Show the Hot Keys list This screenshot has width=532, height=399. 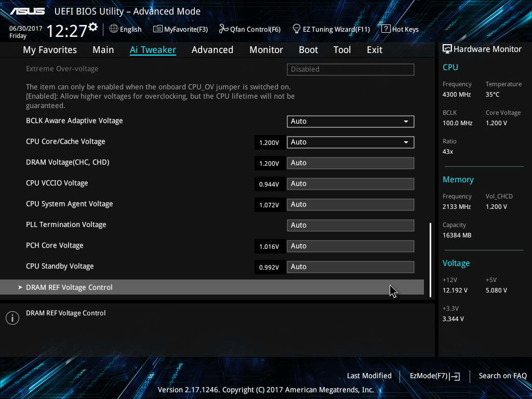coord(400,29)
